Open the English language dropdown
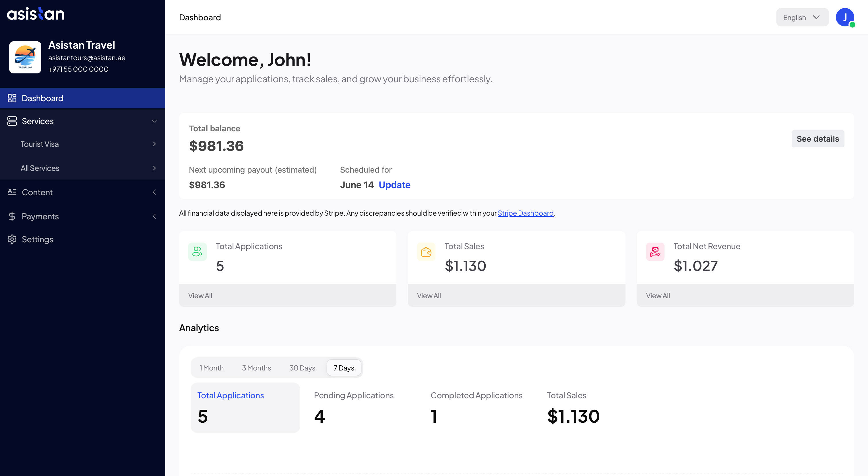This screenshot has width=868, height=476. pos(802,17)
